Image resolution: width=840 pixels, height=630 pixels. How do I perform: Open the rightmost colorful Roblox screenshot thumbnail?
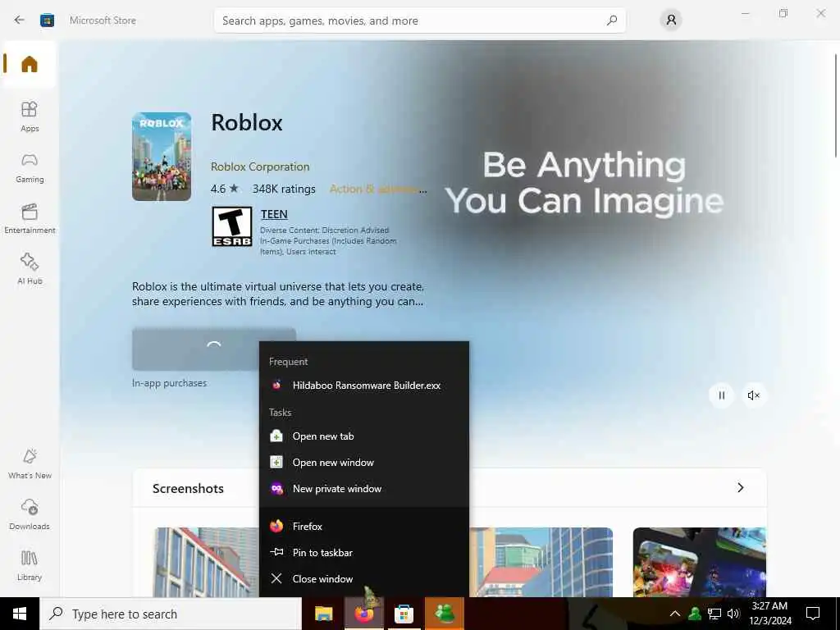pyautogui.click(x=699, y=562)
